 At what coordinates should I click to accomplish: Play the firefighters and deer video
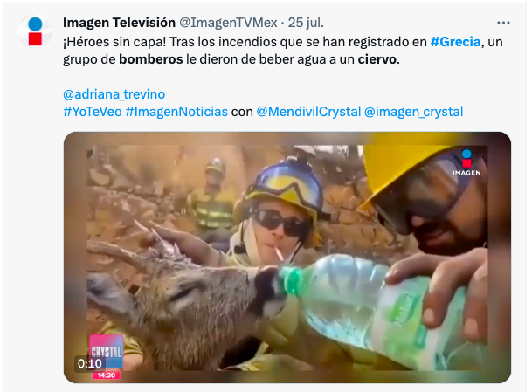pos(287,258)
